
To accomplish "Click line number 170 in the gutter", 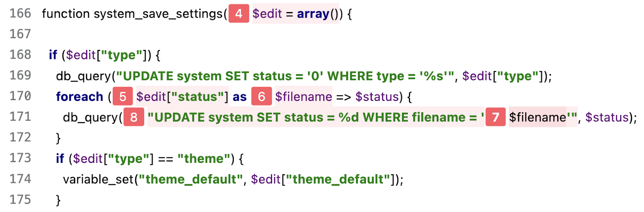I will pyautogui.click(x=20, y=96).
